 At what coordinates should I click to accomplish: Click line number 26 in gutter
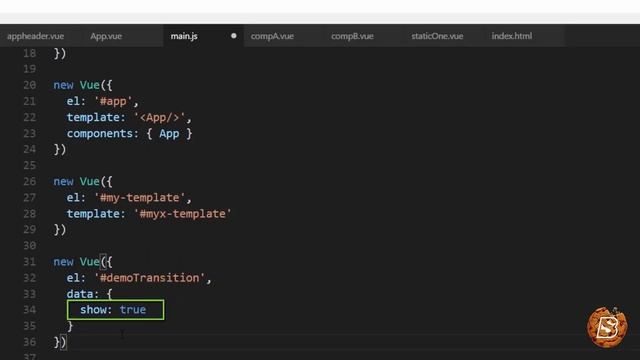(29, 181)
